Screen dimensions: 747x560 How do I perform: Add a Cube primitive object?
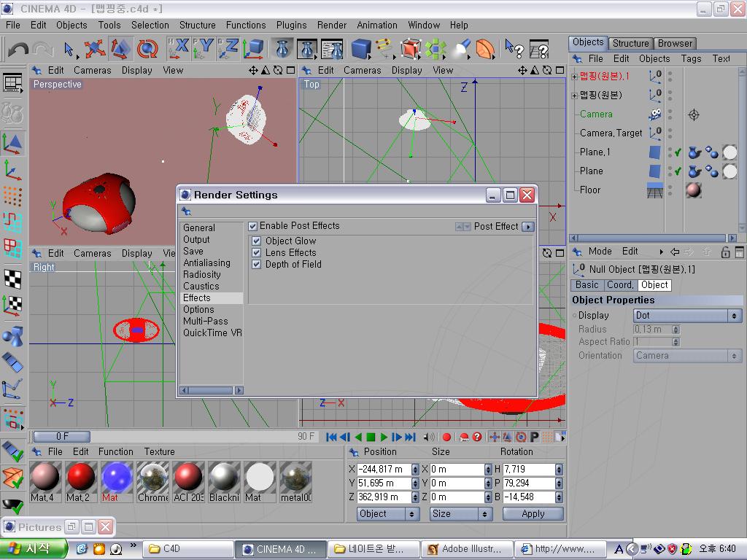(x=361, y=49)
